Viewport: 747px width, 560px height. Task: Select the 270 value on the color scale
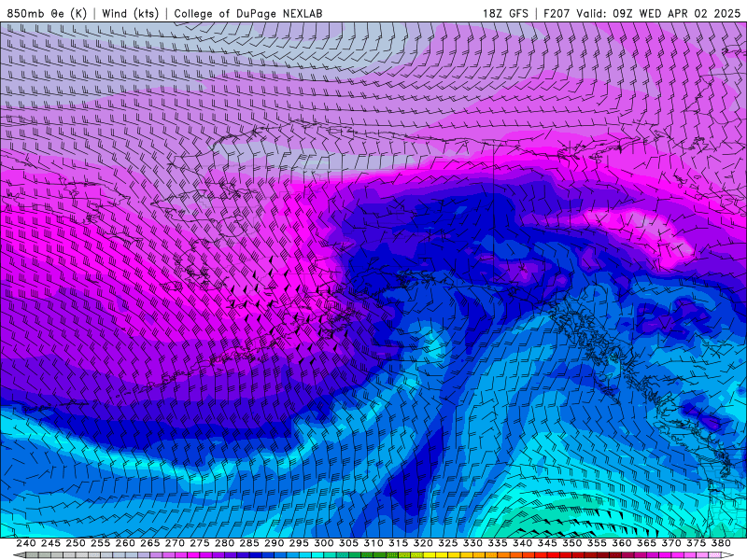[175, 543]
